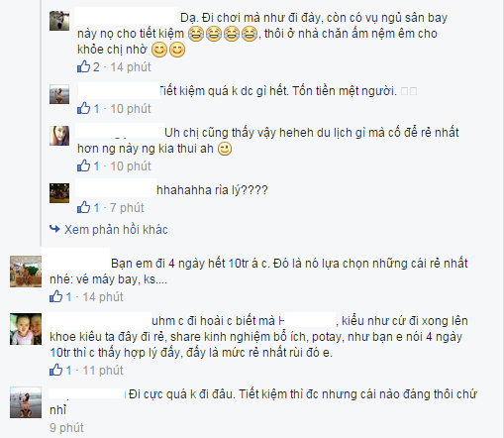Click like thumb on the 'Bạn em đi 4 ngày' comment
The height and width of the screenshot is (438, 504).
55,296
